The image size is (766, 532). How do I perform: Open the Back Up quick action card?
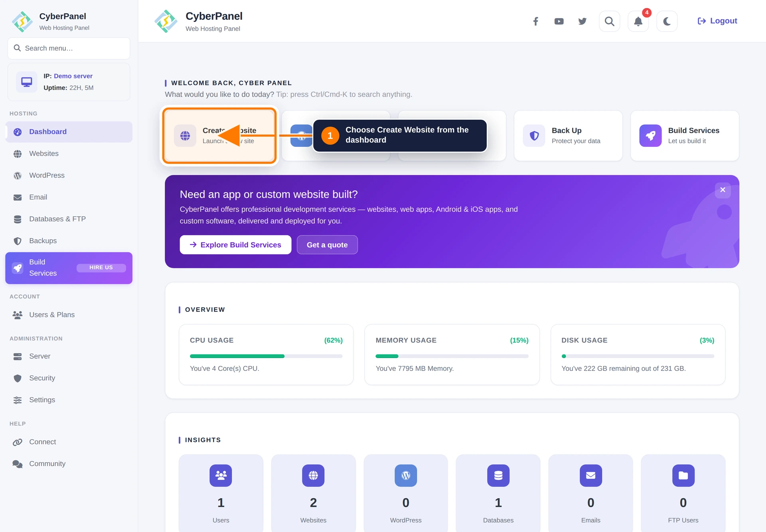[568, 136]
